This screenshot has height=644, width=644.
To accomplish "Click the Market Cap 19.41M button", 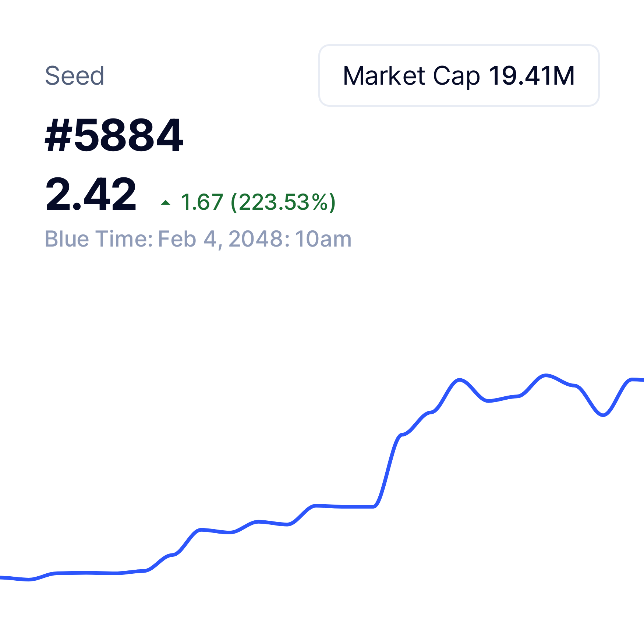I will 459,75.
